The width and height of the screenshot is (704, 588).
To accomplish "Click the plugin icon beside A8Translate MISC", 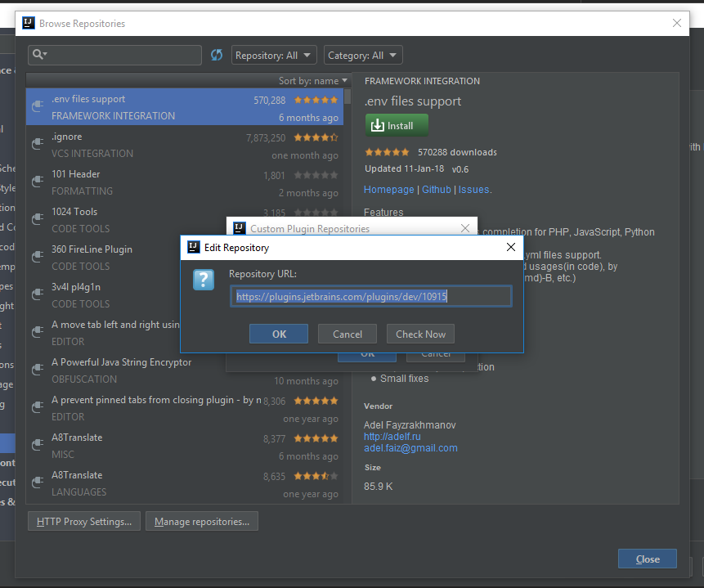I will (38, 445).
